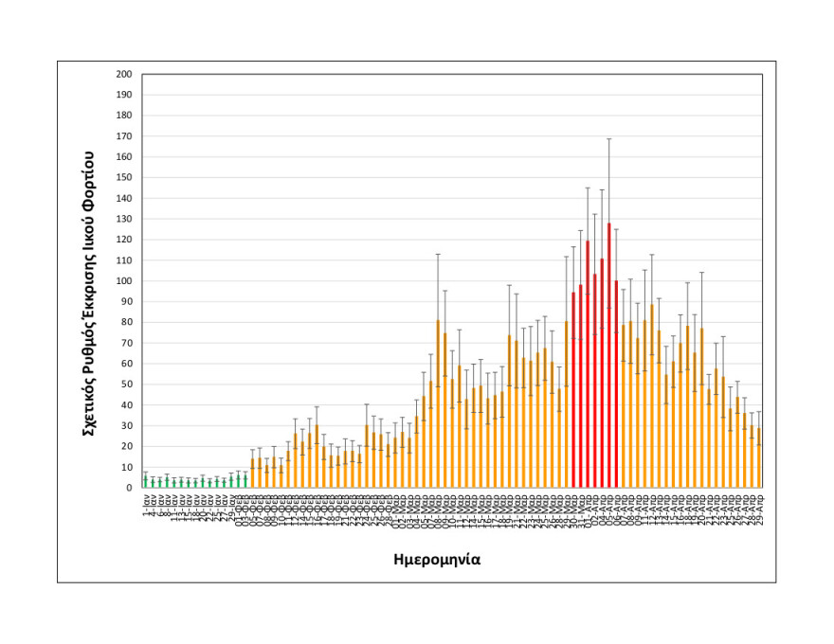
Task: Select the Y-axis tick label 200
Action: [x=124, y=74]
